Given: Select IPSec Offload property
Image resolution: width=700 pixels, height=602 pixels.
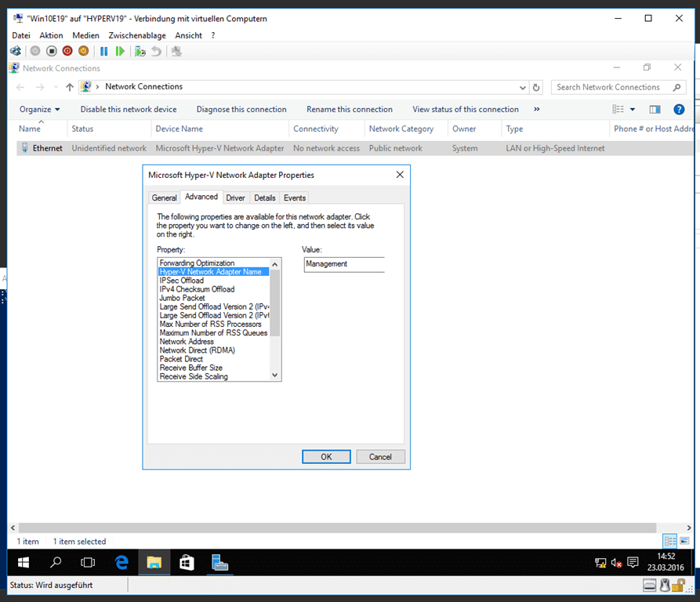Looking at the screenshot, I should (x=181, y=281).
